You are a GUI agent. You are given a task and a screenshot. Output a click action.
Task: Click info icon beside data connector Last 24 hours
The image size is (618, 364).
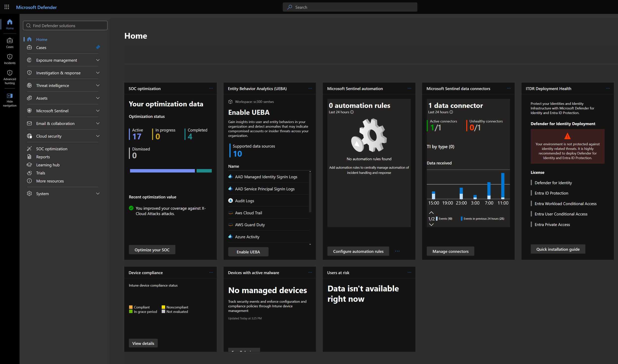click(x=451, y=112)
